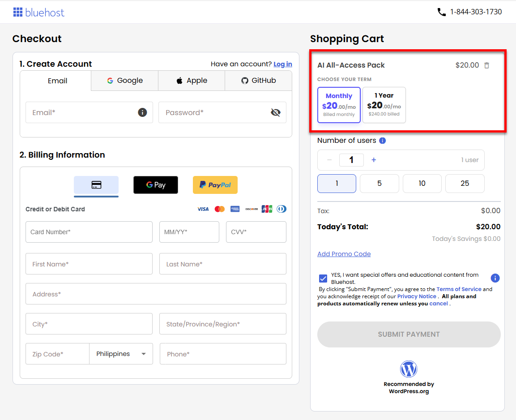The image size is (516, 420).
Task: Click the Visa card logo
Action: point(203,209)
